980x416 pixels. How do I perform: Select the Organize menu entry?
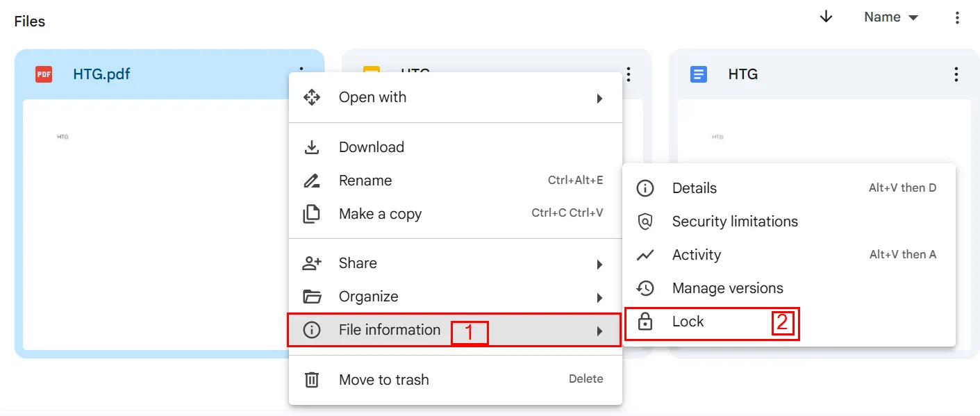click(x=368, y=296)
